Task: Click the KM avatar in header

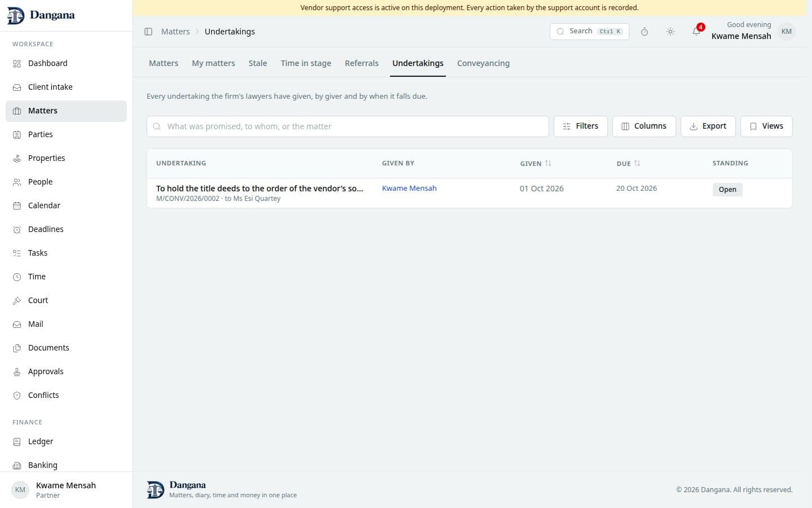Action: tap(786, 32)
